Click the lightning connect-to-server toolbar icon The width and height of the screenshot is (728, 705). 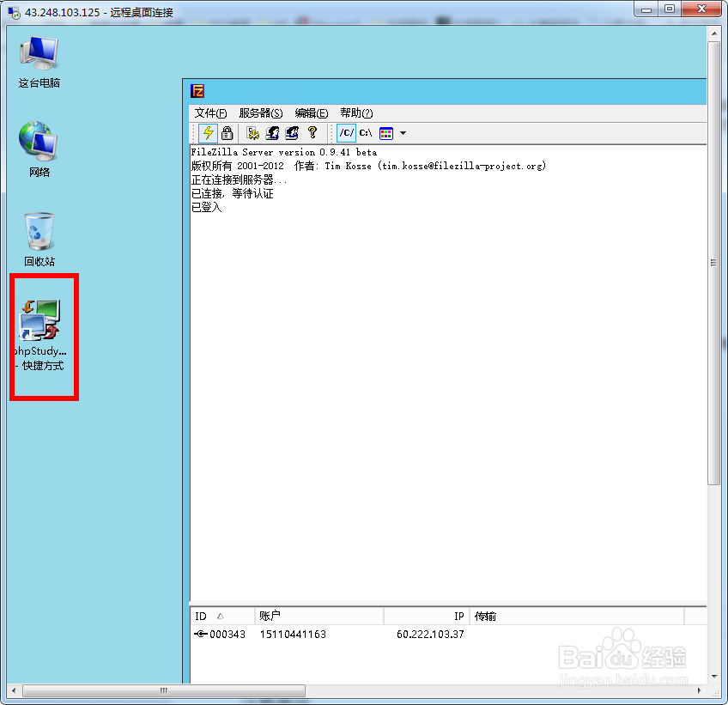(x=208, y=133)
